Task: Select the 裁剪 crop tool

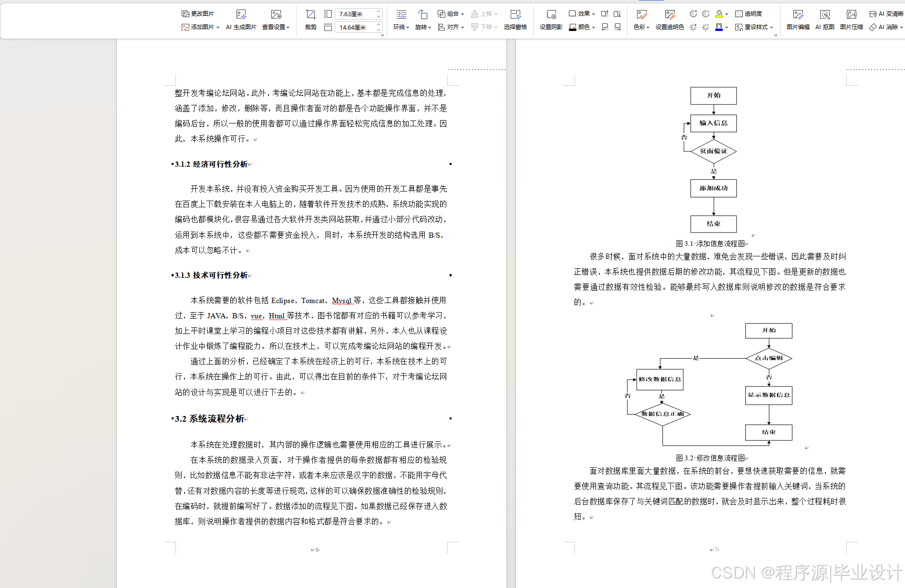Action: [311, 20]
